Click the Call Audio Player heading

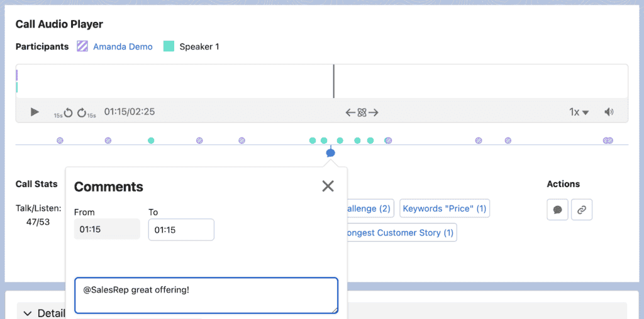[59, 24]
